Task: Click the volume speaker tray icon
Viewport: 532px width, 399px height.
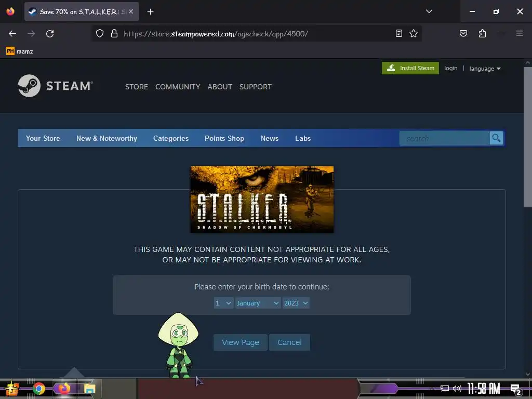Action: point(457,389)
